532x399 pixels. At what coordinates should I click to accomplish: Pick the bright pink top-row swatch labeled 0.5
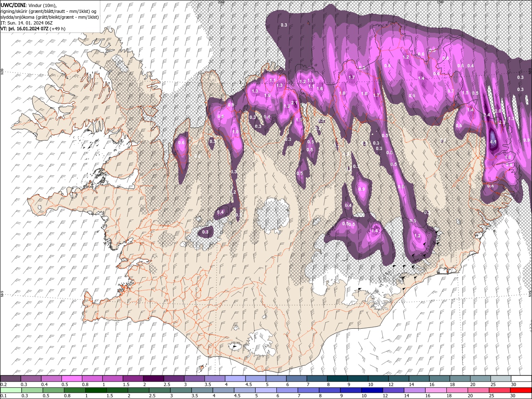[x=72, y=379]
